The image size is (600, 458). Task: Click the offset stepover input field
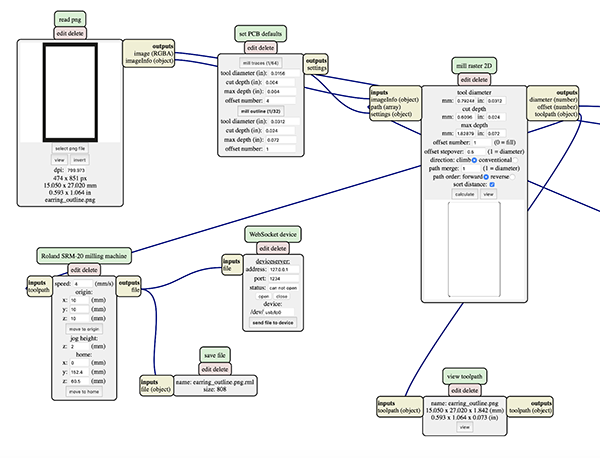coord(475,152)
